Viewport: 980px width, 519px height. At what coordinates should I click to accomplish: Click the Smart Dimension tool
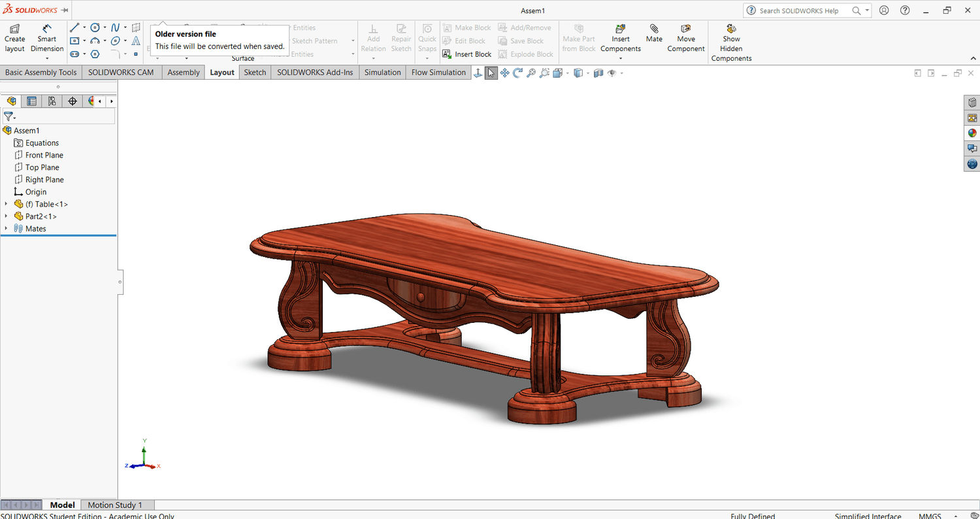47,39
